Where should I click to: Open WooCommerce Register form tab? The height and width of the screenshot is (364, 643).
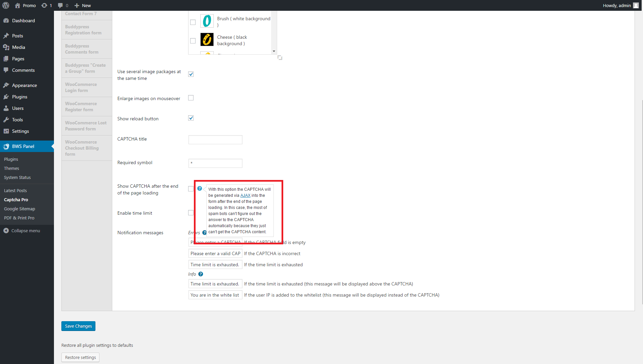[87, 107]
